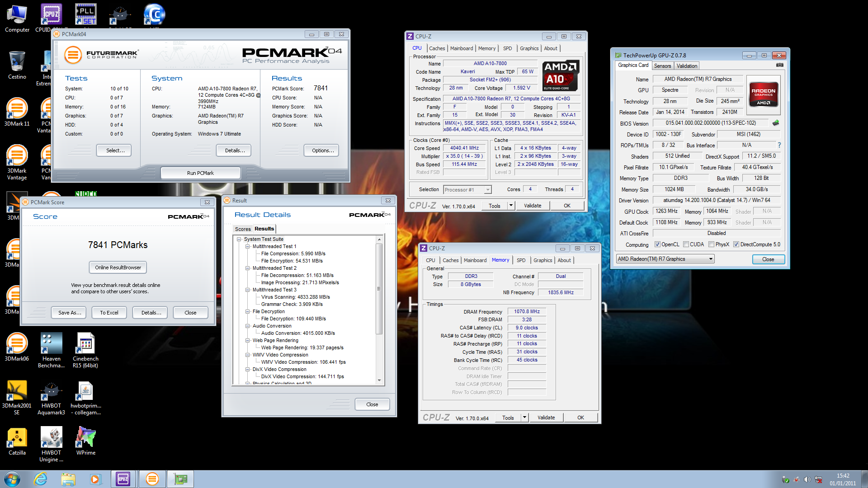Switch to Caches tab in upper CPU-Z
868x488 pixels.
click(437, 48)
